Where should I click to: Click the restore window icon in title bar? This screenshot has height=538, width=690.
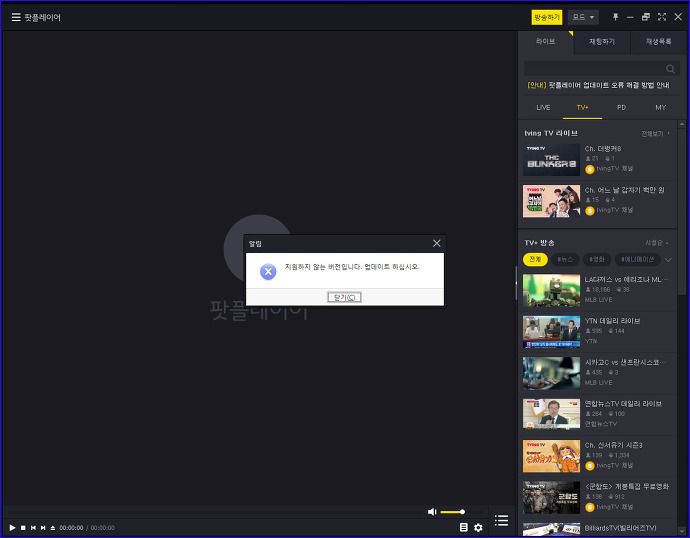pos(646,17)
